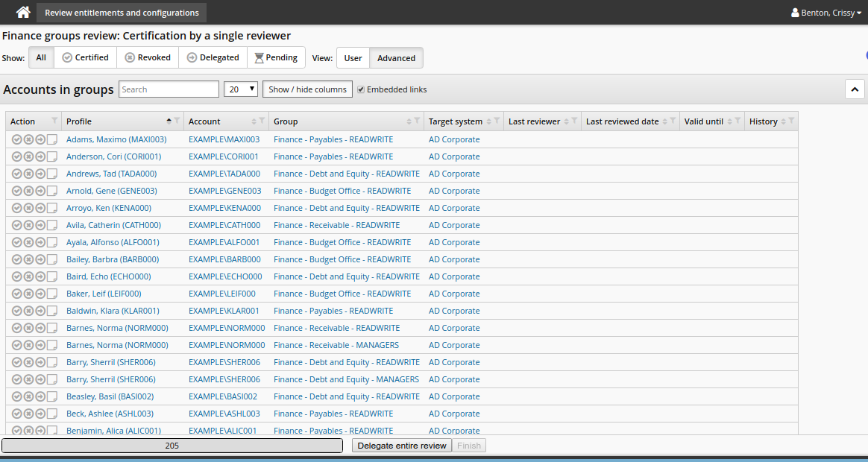Click the Target system column filter icon

[x=497, y=121]
